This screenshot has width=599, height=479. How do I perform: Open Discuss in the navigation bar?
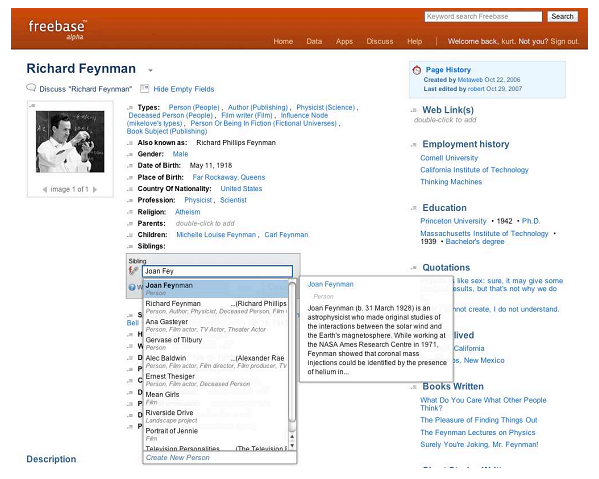(380, 41)
